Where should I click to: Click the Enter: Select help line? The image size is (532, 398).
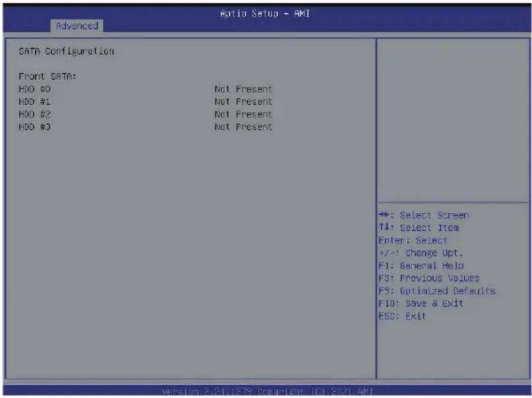(413, 240)
